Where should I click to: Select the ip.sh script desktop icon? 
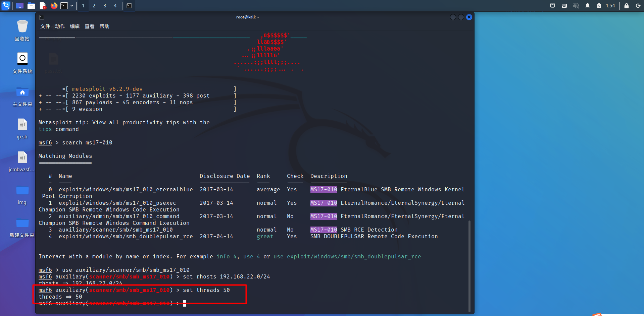[x=22, y=129]
